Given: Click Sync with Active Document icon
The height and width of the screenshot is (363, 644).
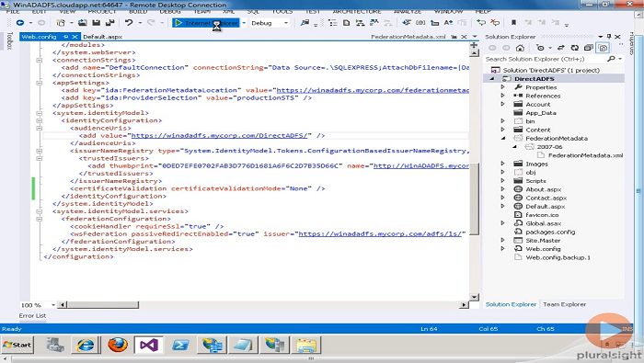Looking at the screenshot, I should point(561,48).
